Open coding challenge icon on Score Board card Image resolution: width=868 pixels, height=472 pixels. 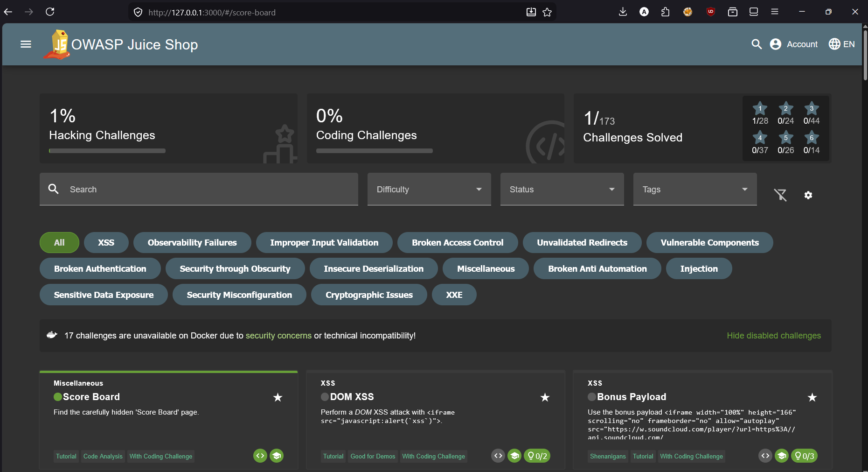click(260, 456)
